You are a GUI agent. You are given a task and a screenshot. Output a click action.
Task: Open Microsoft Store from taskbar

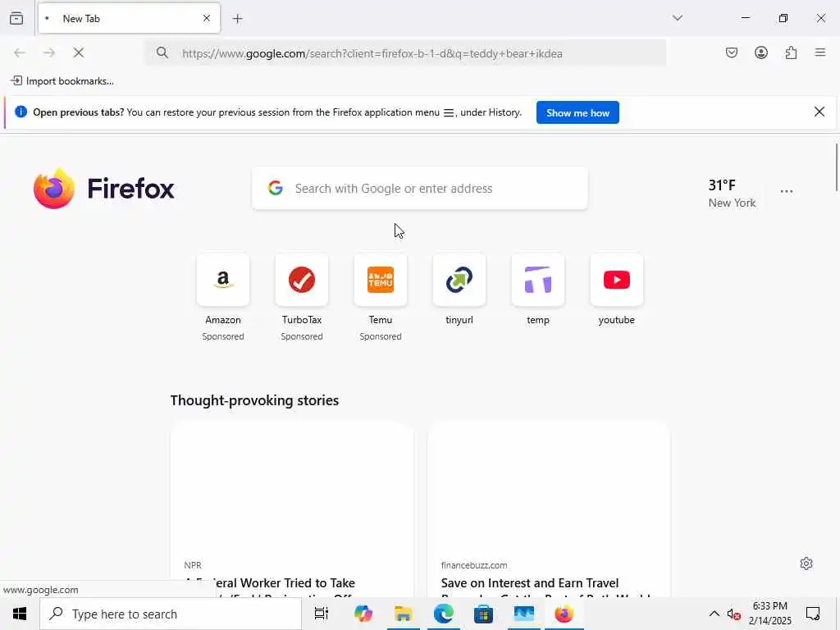[x=483, y=614]
